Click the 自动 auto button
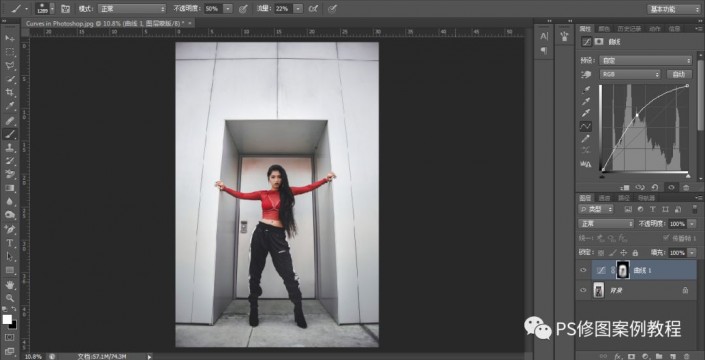The image size is (705, 360). click(679, 74)
